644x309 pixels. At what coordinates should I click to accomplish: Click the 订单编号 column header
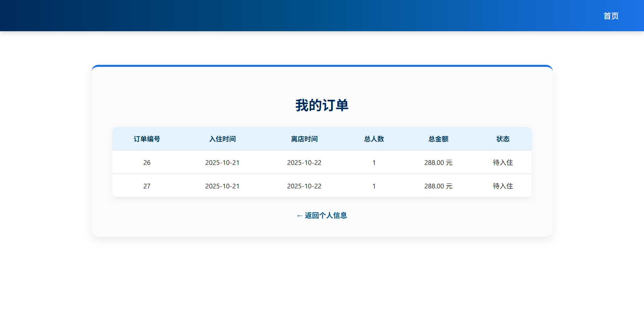pos(147,139)
